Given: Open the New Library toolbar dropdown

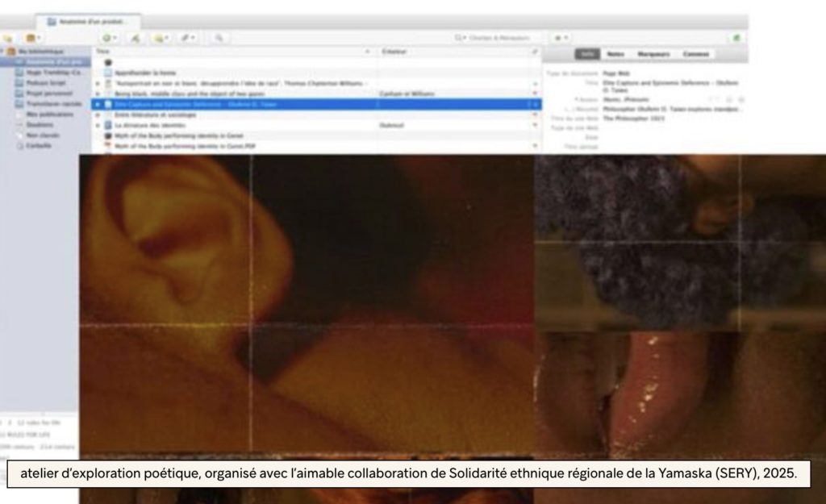Looking at the screenshot, I should coord(33,38).
